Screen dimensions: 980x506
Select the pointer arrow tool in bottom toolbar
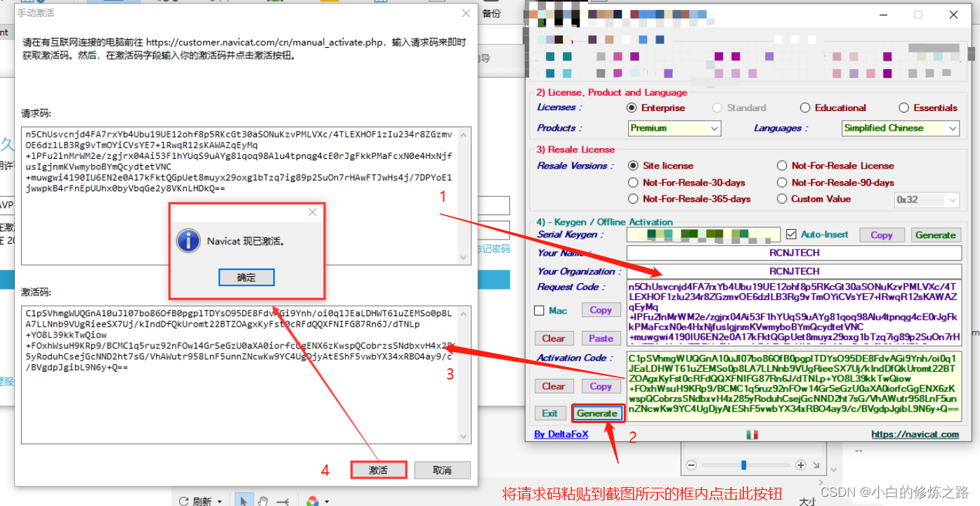(x=244, y=500)
